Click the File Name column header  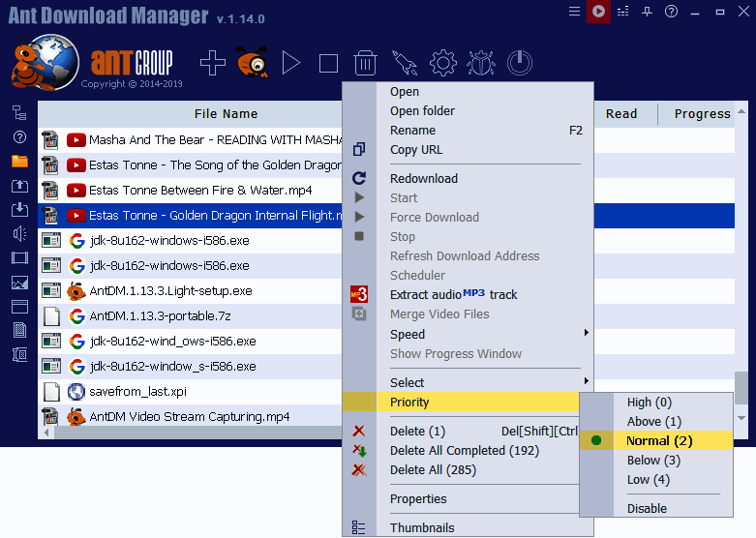coord(226,113)
